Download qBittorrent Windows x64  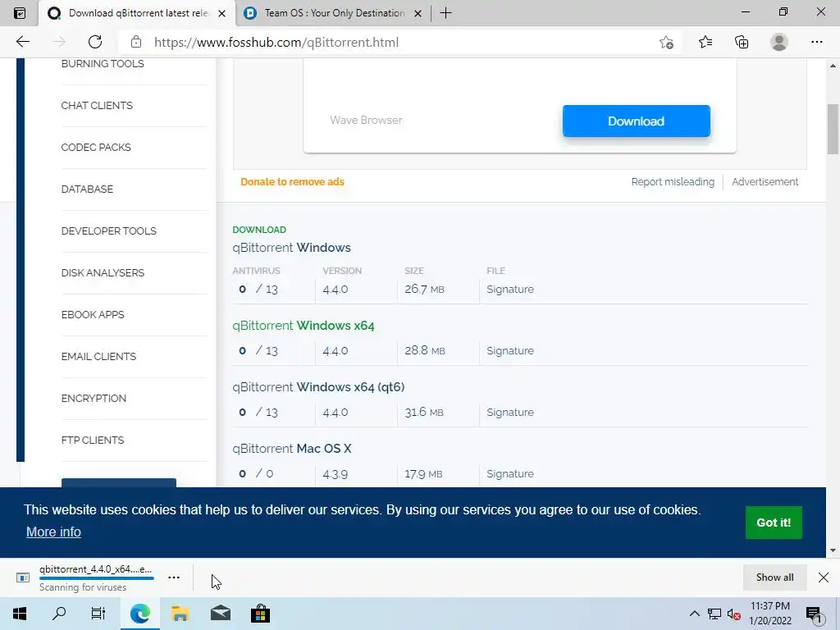tap(304, 325)
